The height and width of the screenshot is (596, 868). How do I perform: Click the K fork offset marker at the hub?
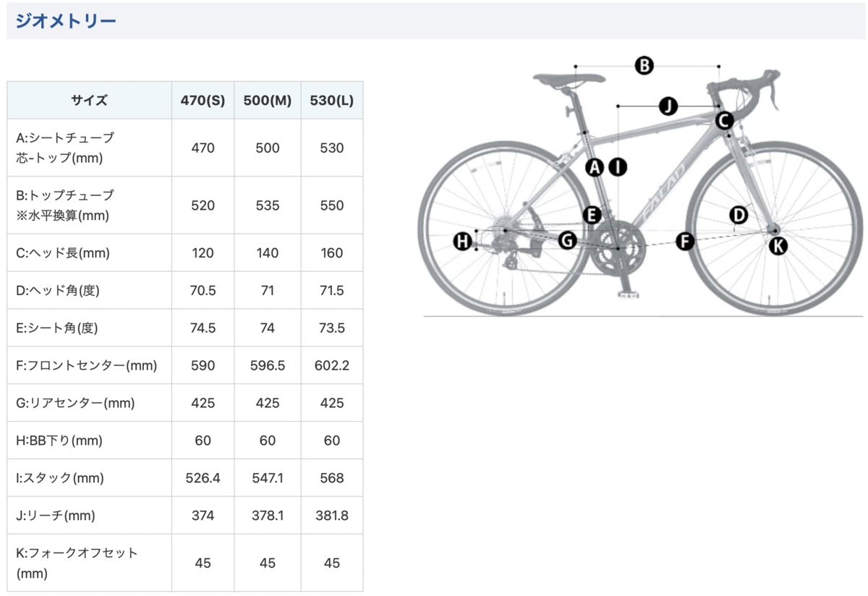[x=778, y=247]
